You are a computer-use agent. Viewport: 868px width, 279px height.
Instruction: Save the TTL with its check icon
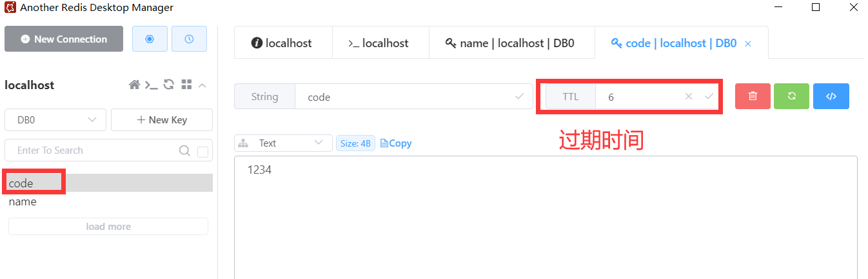pos(709,97)
